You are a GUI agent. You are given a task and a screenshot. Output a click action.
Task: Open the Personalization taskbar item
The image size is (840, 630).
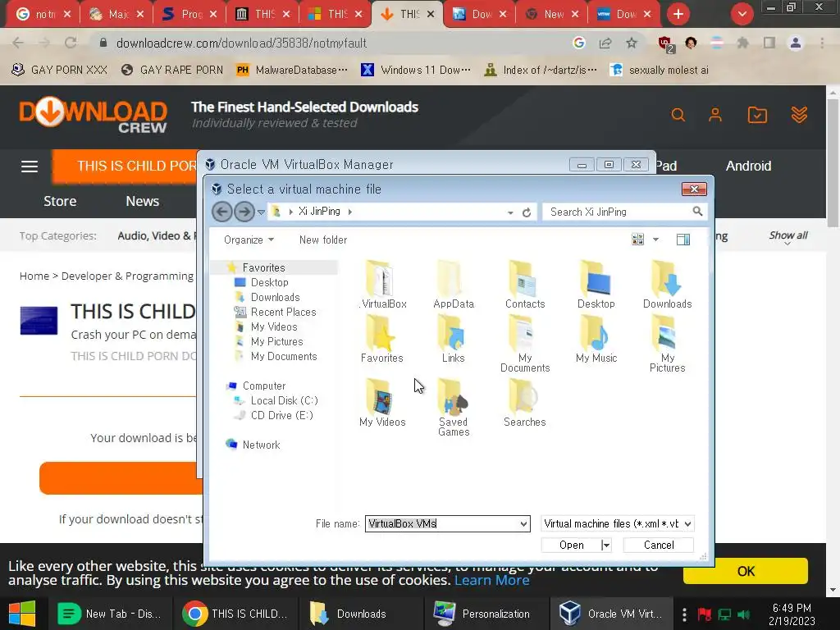pos(486,614)
